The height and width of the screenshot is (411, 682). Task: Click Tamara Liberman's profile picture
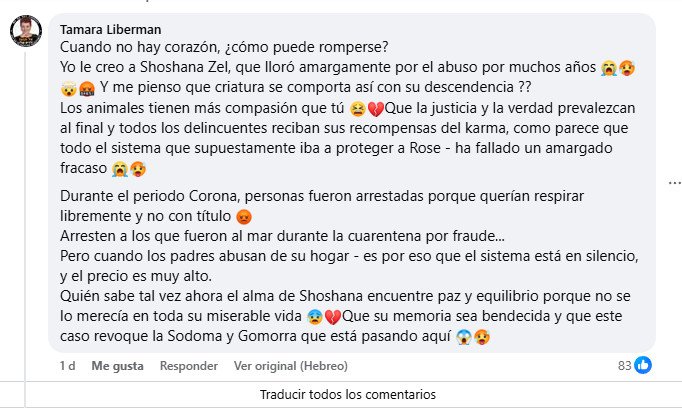pyautogui.click(x=26, y=32)
